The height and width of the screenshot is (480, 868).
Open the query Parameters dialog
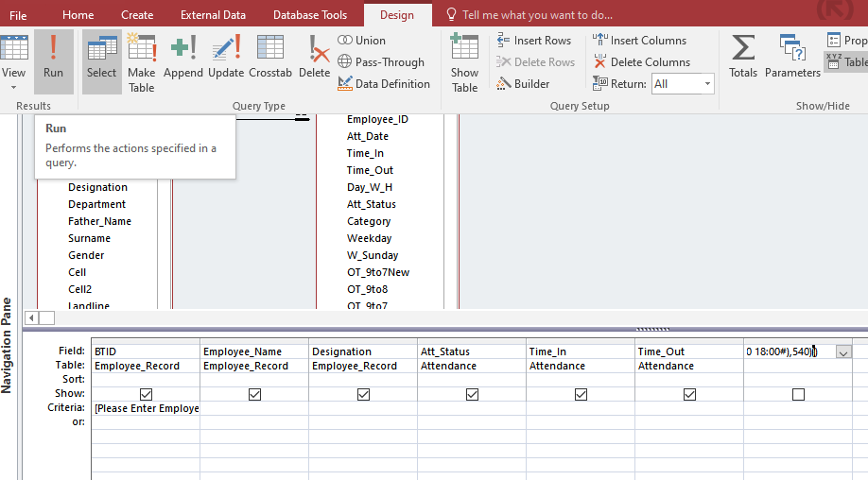coord(792,56)
